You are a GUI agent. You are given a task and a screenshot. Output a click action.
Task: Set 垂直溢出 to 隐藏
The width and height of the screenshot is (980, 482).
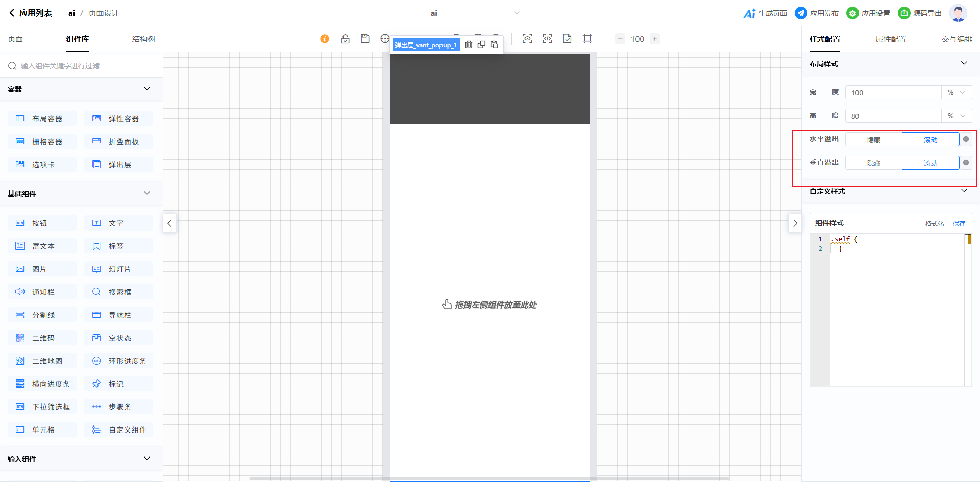coord(873,163)
